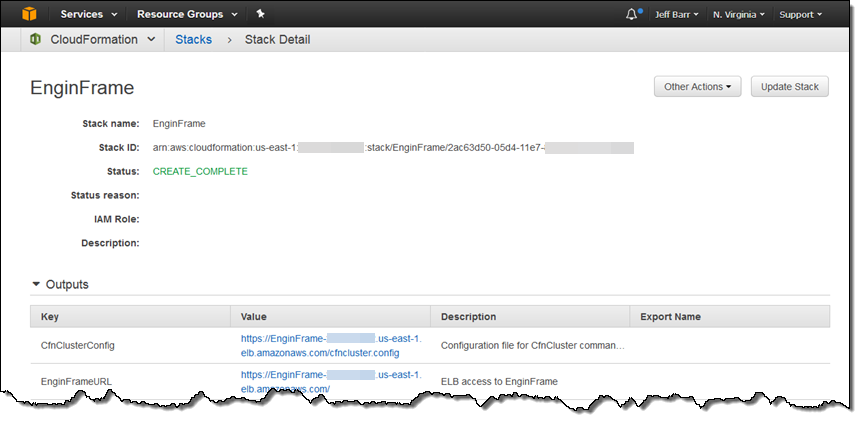Viewport: 860px width, 429px height.
Task: Click the Key column header
Action: 50,316
